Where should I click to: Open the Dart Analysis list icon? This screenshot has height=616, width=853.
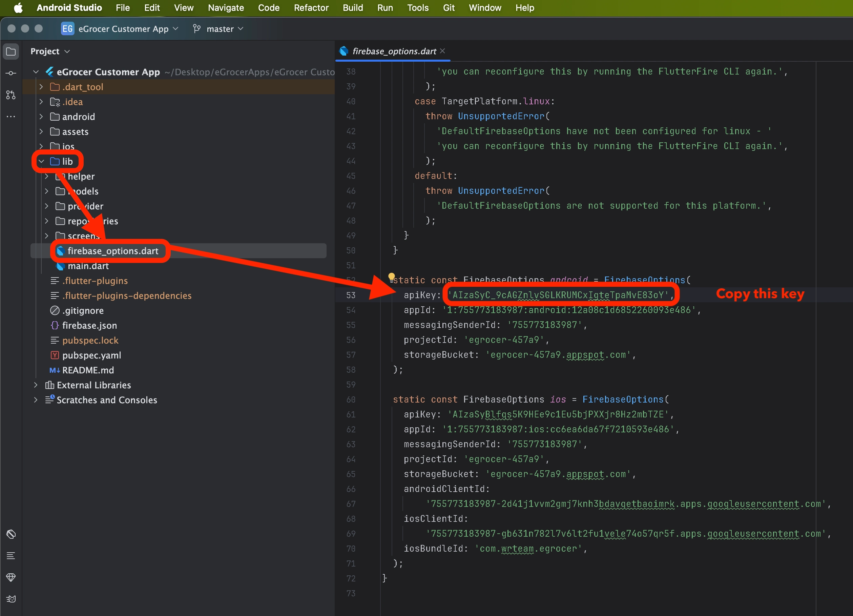11,556
